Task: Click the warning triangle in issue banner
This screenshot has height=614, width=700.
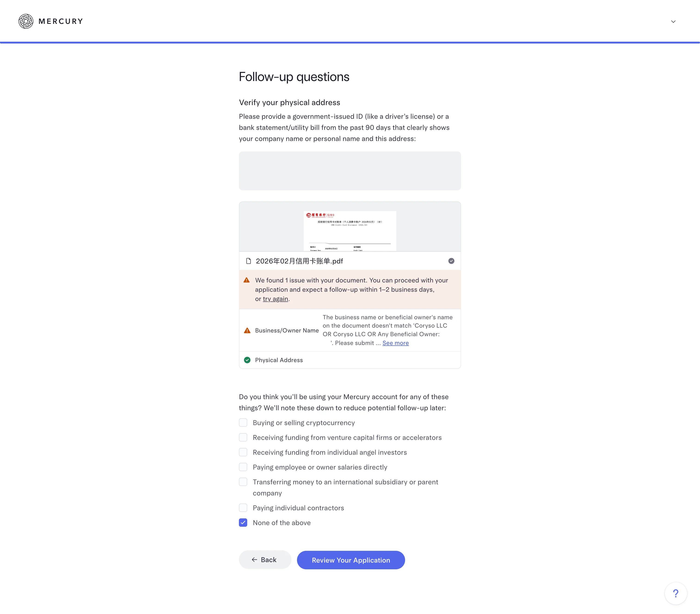Action: (x=247, y=280)
